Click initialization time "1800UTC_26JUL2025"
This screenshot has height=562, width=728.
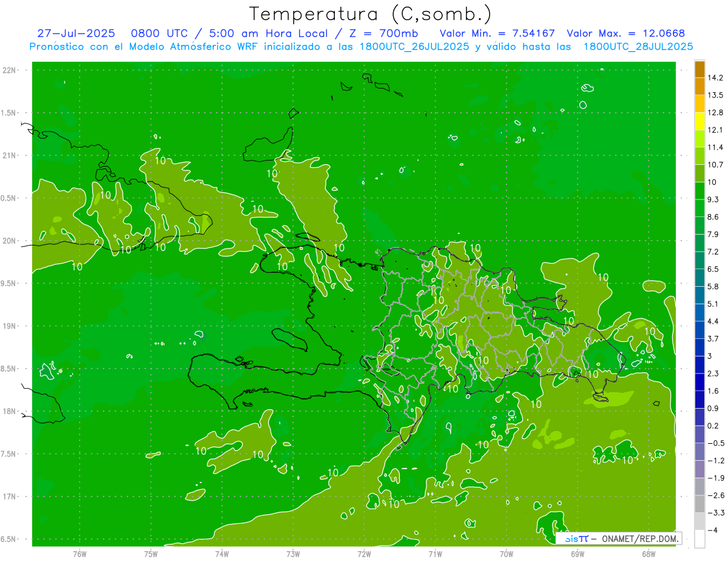coord(414,47)
